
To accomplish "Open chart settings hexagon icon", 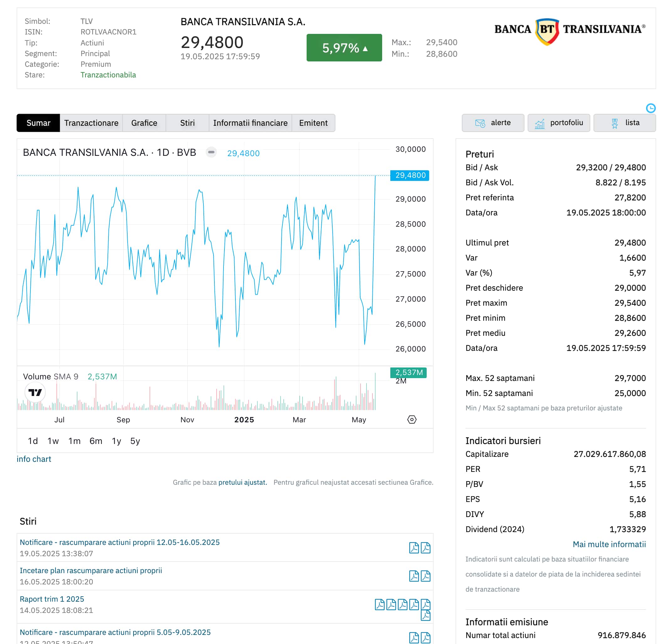I will 412,420.
